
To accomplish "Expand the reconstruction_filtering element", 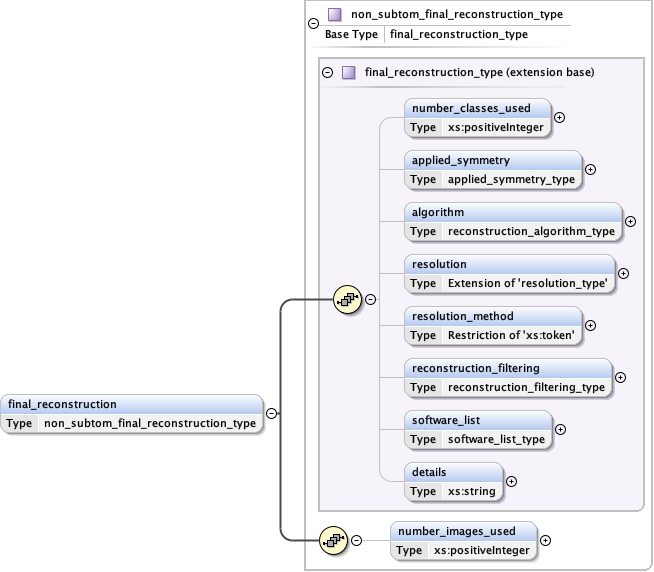I will (620, 377).
